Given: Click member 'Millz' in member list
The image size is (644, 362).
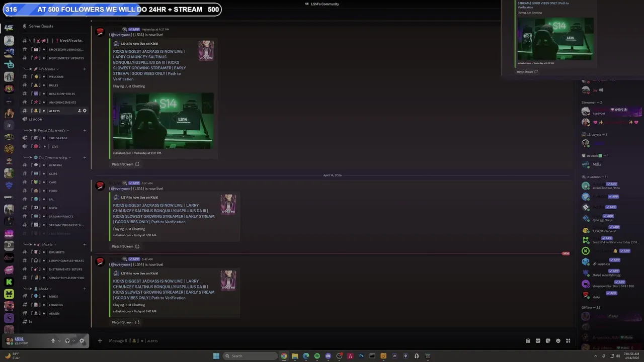Looking at the screenshot, I should pyautogui.click(x=597, y=164).
